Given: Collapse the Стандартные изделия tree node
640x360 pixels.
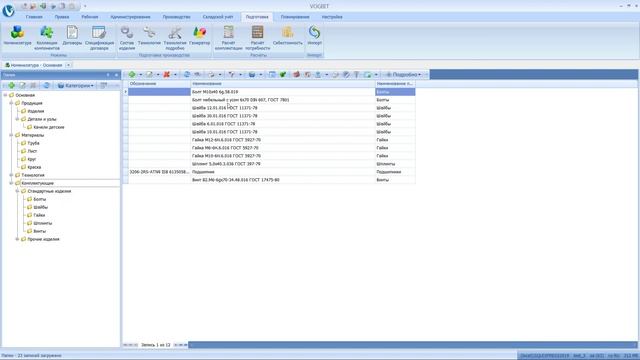Looking at the screenshot, I should [x=17, y=191].
